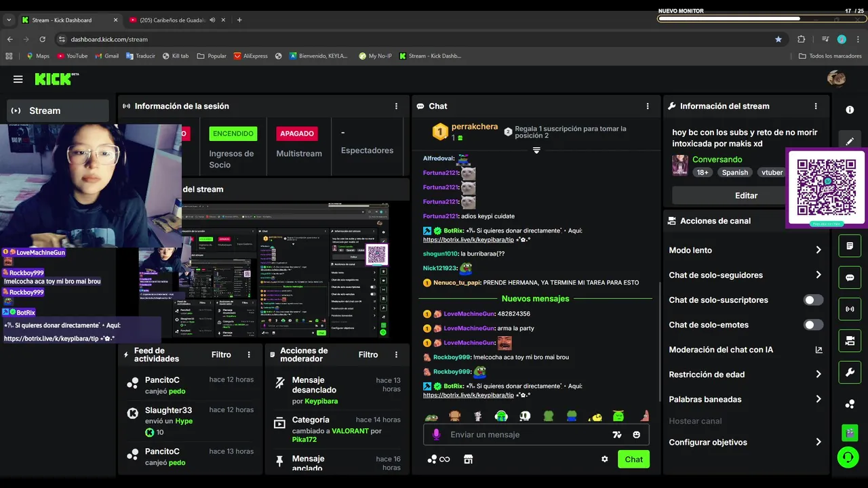Expand Modo lento options

[x=746, y=250]
